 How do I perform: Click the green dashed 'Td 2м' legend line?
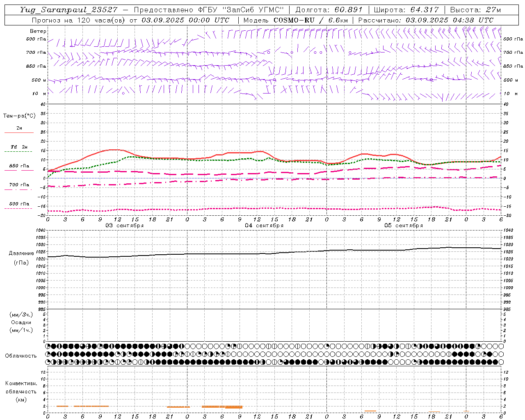coord(18,152)
